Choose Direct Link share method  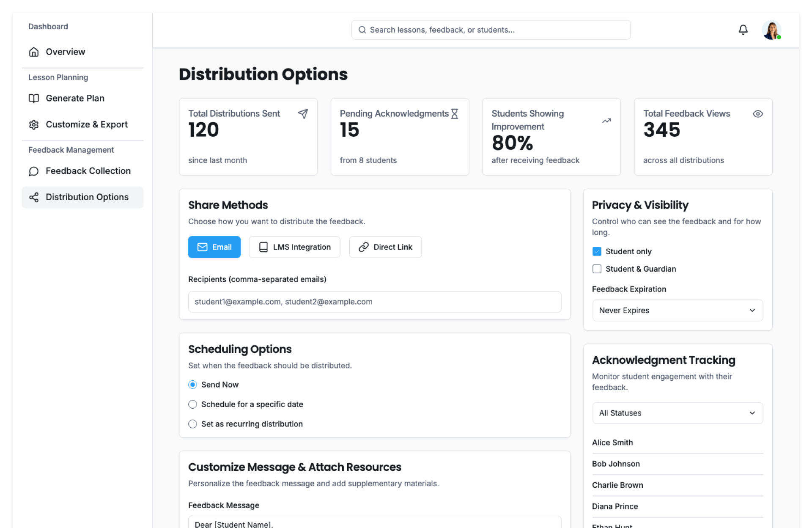[x=385, y=247]
